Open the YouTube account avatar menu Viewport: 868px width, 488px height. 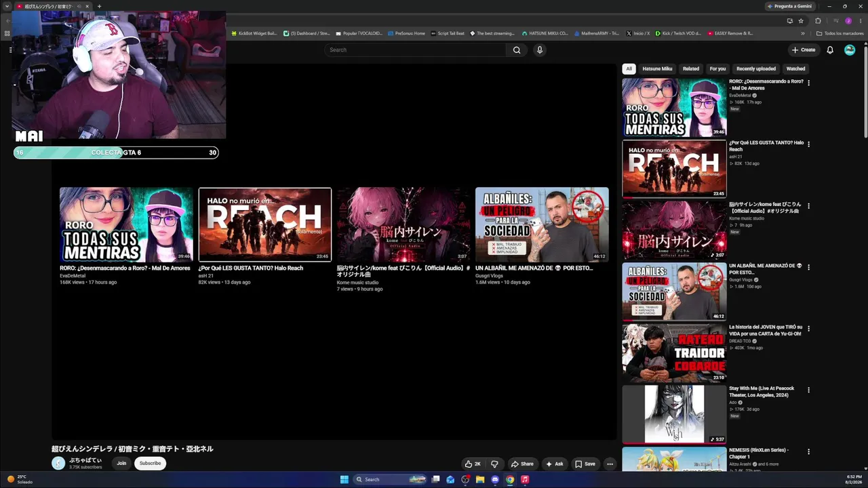click(x=850, y=50)
